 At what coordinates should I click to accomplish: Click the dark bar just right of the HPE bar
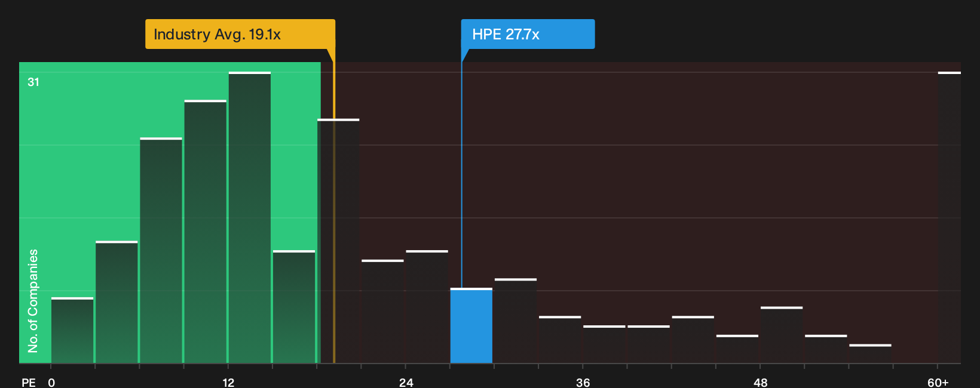pyautogui.click(x=516, y=321)
